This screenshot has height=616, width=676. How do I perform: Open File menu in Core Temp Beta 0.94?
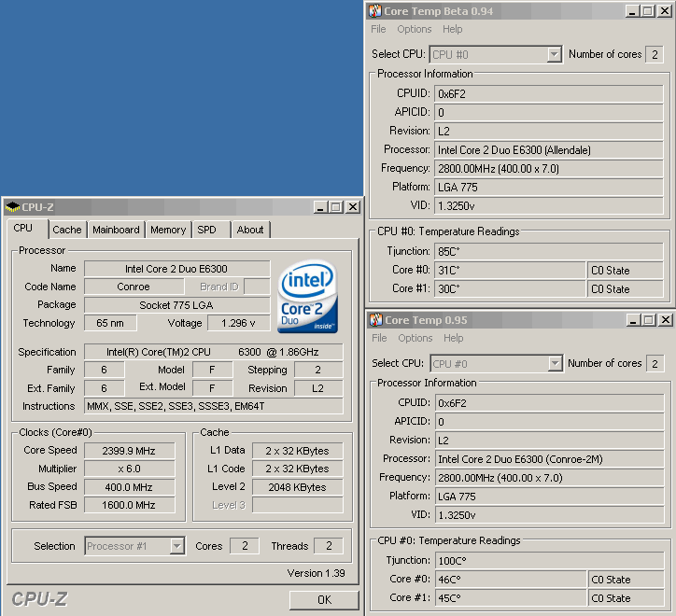coord(378,29)
